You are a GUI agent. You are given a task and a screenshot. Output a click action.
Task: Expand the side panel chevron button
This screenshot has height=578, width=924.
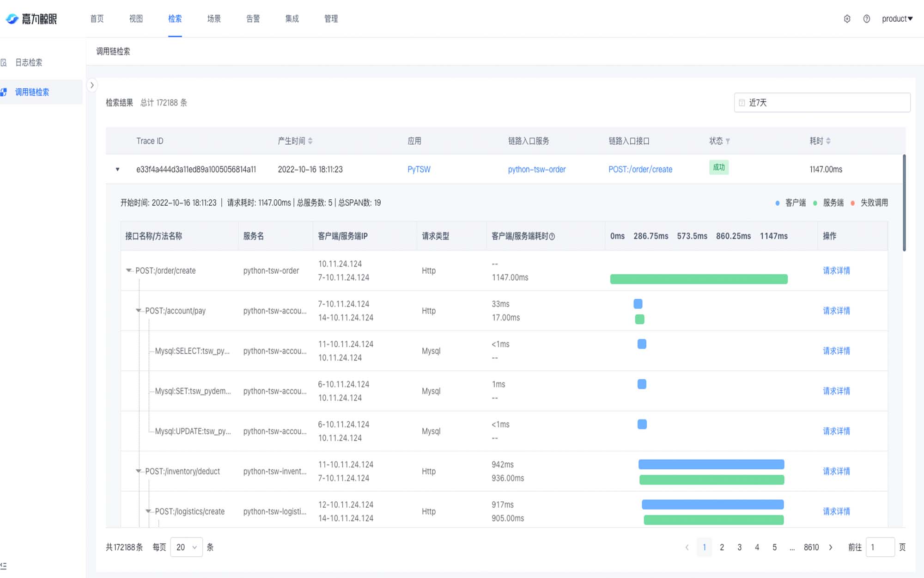coord(92,85)
